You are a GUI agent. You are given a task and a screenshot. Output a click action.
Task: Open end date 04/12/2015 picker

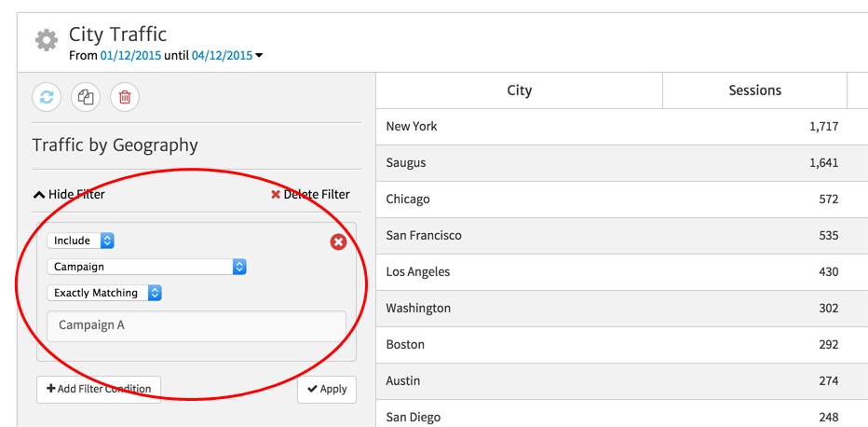click(x=222, y=56)
